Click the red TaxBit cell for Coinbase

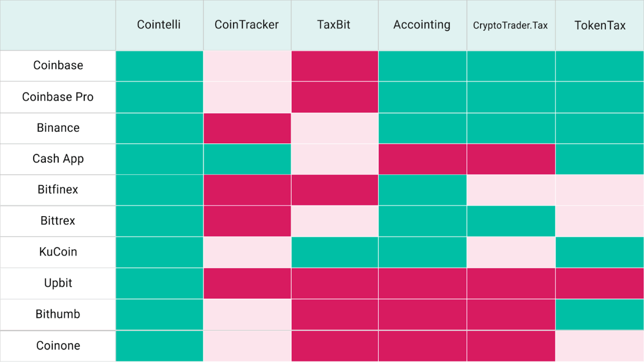pyautogui.click(x=335, y=65)
